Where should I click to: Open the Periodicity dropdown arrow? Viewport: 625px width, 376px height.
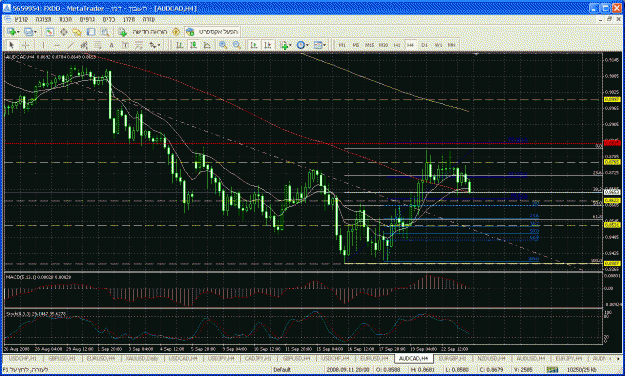tap(307, 45)
